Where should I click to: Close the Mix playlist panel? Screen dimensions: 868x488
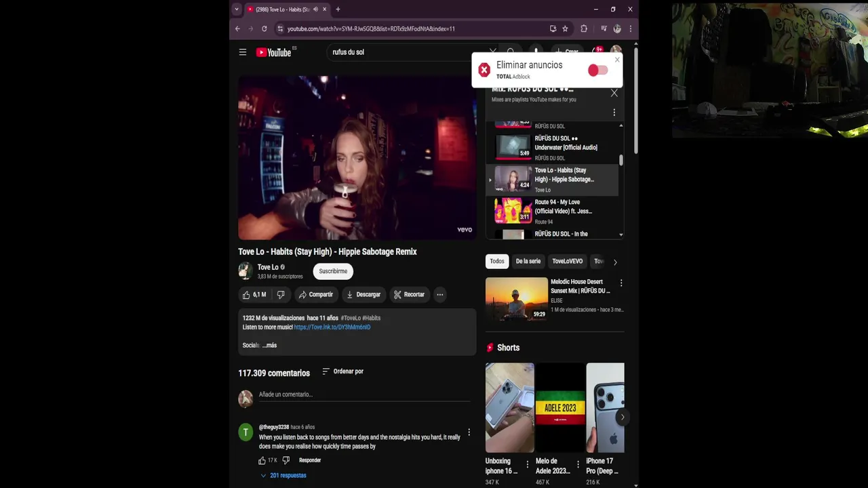click(614, 93)
